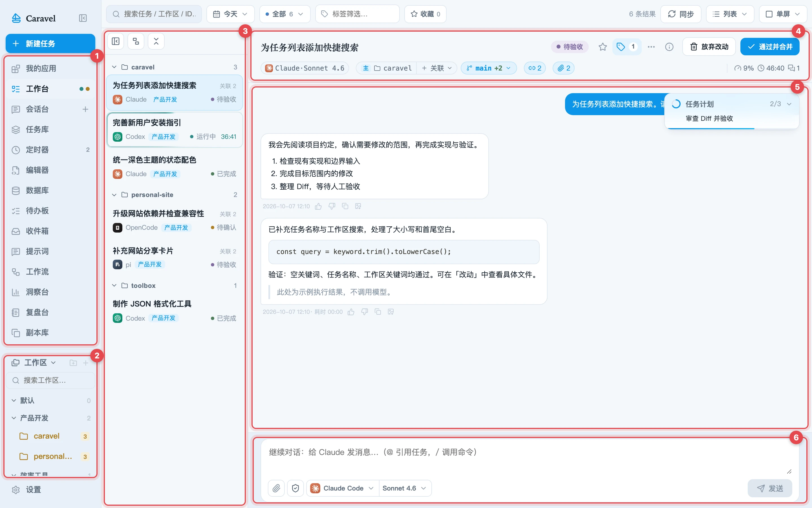Image resolution: width=812 pixels, height=508 pixels.
Task: Thumbs up the first assistant message
Action: 318,206
